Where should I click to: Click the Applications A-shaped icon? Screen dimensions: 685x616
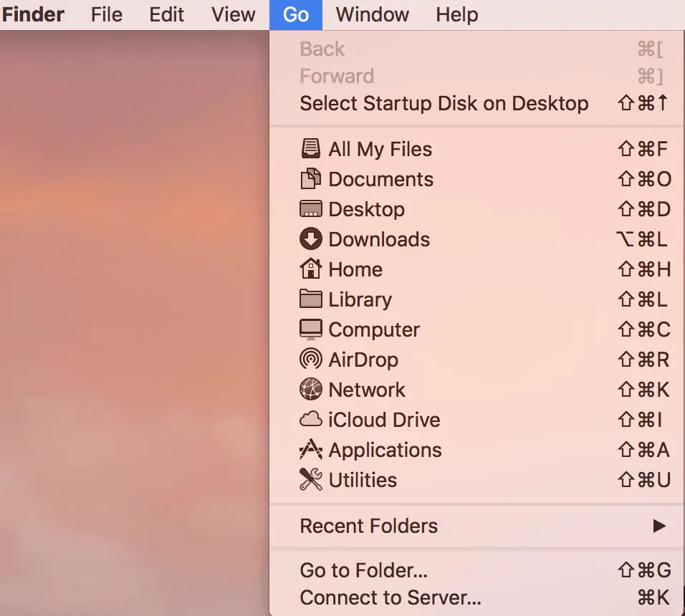point(310,450)
